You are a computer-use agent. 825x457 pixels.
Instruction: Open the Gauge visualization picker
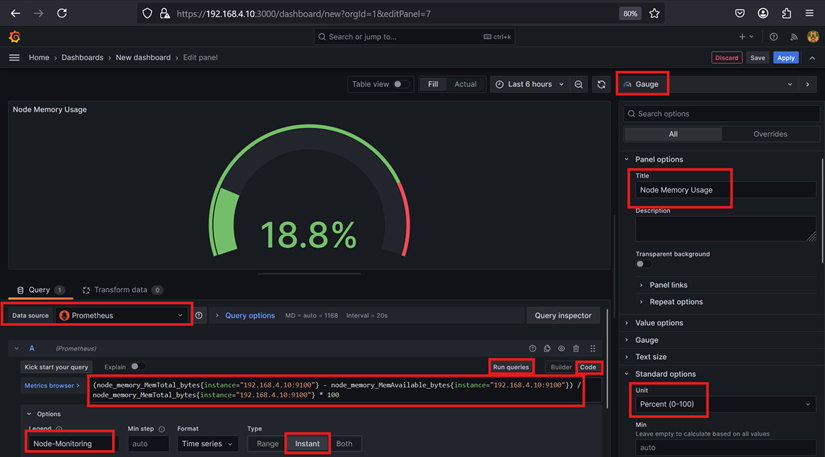coord(708,84)
